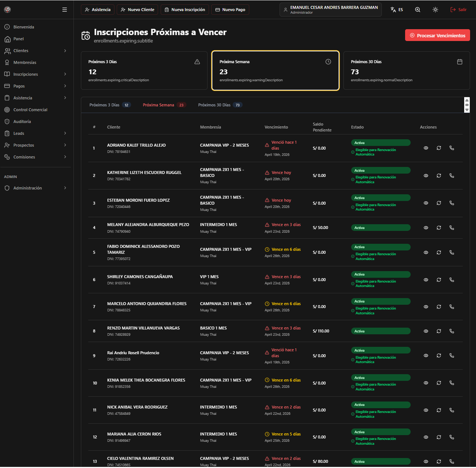Viewport: 476px width, 468px height.
Task: View details eye icon for MARIANA ALIA CERON
Action: coord(426,437)
